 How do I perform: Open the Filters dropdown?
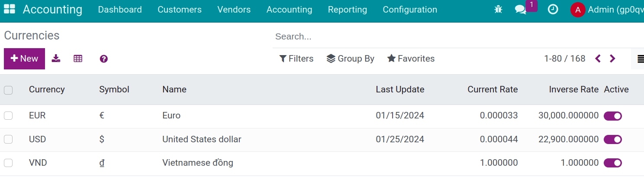coord(296,59)
